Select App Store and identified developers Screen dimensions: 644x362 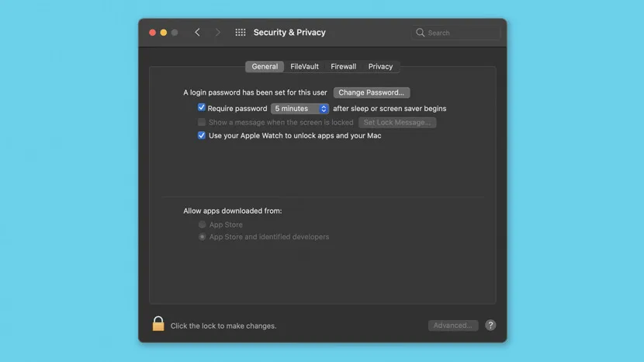point(202,236)
